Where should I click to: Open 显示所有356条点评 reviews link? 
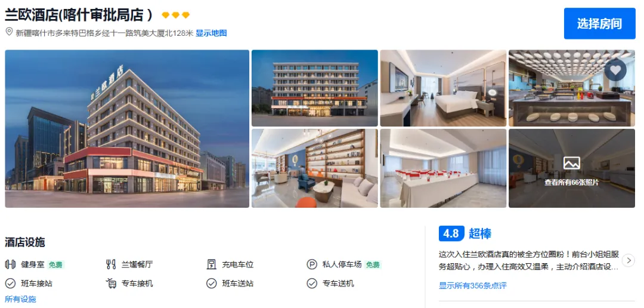[473, 285]
